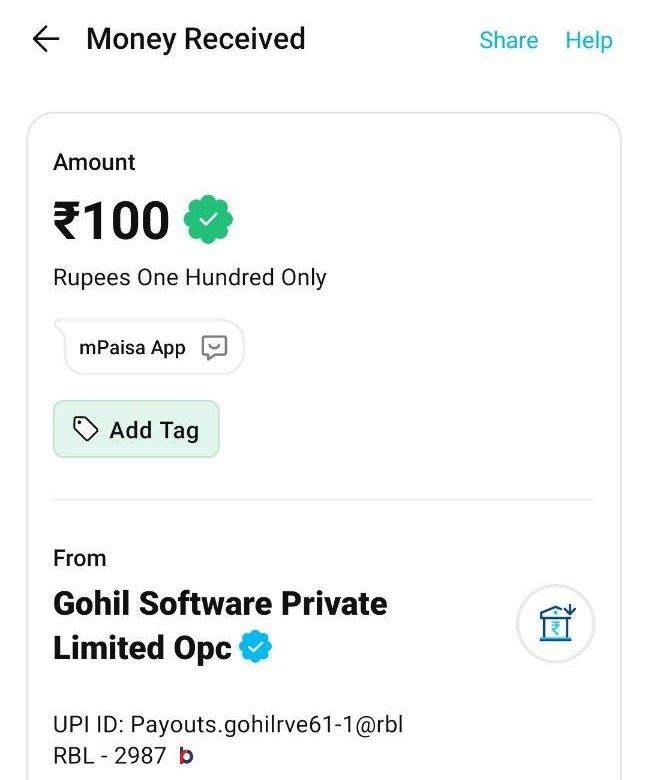Tap the tag icon in Add Tag
648x780 pixels.
(86, 429)
